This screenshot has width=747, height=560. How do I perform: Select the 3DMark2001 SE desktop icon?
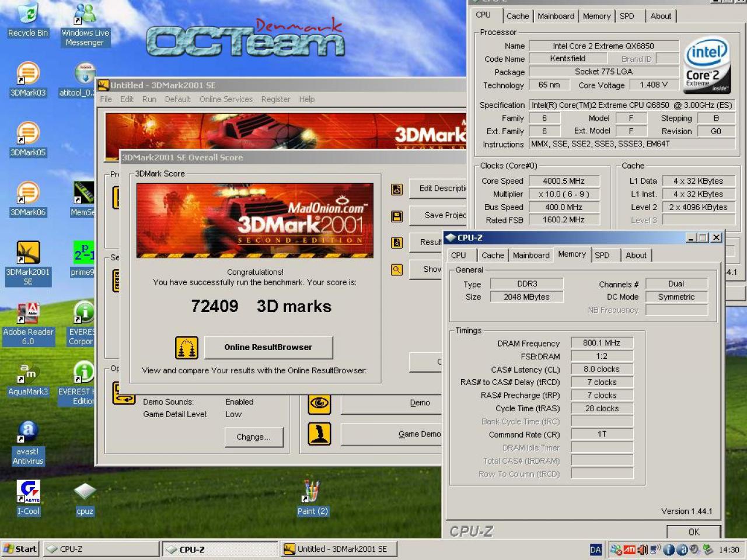27,263
